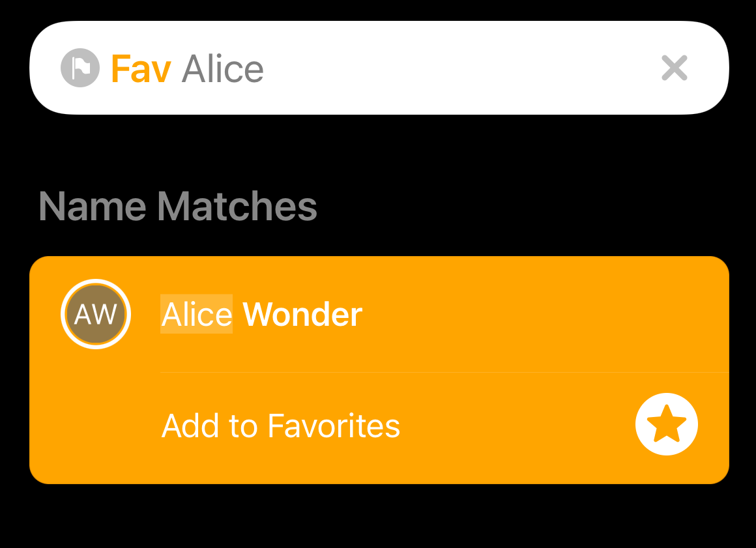
Task: Select the Alice Wonder row in Name Matches
Action: click(379, 314)
